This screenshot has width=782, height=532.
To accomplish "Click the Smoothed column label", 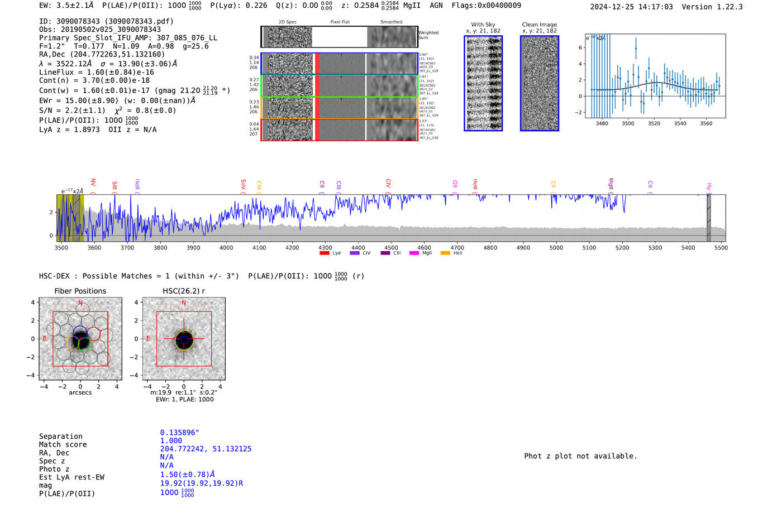I will 392,22.
